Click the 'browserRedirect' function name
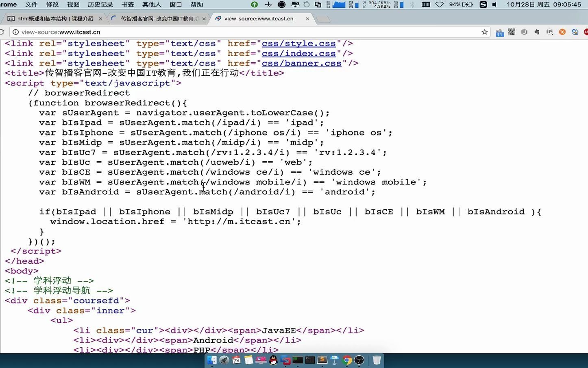The height and width of the screenshot is (368, 588). click(x=127, y=103)
